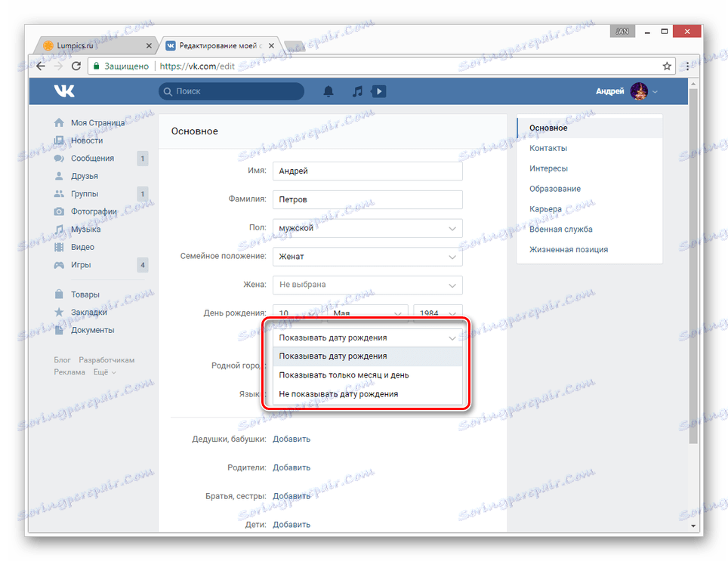Open Разработчикам footer link

[106, 360]
